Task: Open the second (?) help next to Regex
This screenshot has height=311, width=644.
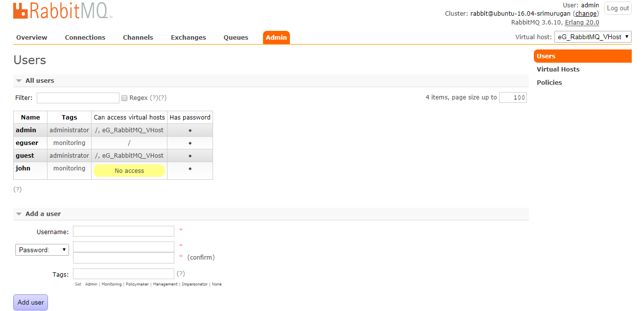Action: pyautogui.click(x=163, y=98)
